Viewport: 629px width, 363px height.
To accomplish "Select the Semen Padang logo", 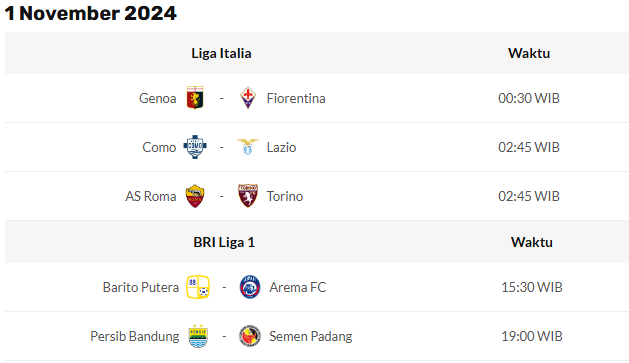I will coord(250,336).
